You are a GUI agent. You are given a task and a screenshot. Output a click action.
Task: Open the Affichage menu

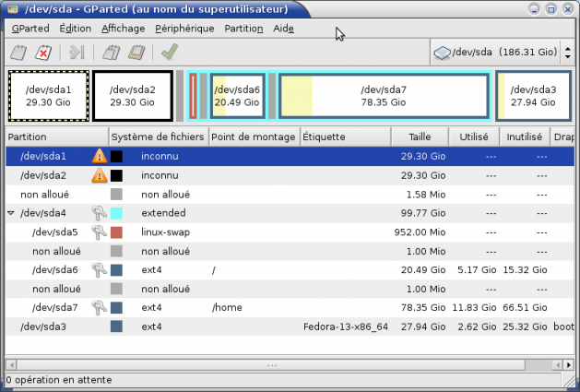click(124, 29)
